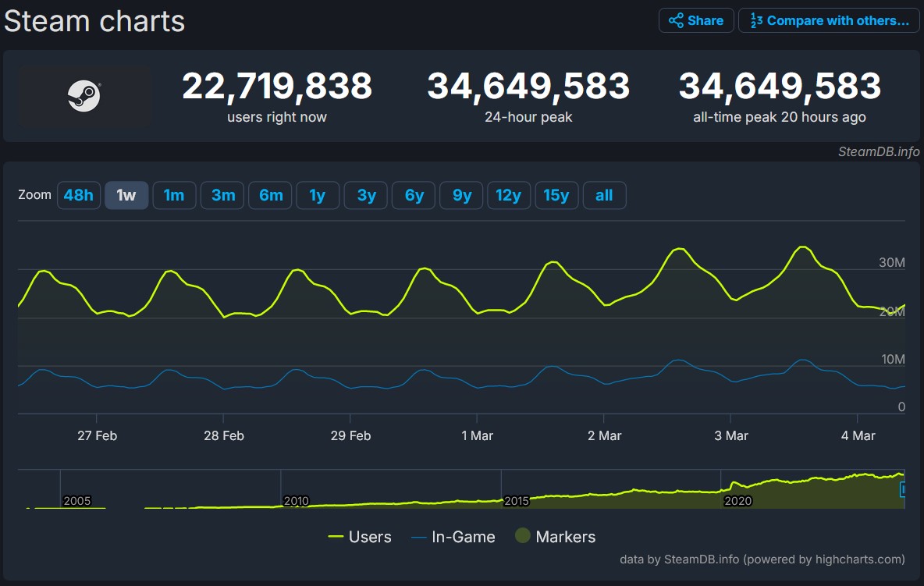The height and width of the screenshot is (586, 924).
Task: Click the data by SteamDB.info highcharts credit
Action: pos(762,559)
